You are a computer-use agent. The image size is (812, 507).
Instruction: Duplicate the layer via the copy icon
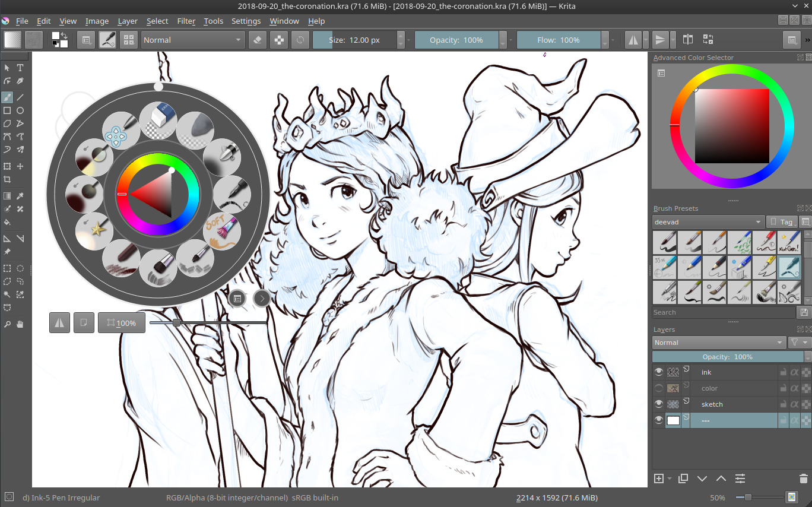pos(683,479)
